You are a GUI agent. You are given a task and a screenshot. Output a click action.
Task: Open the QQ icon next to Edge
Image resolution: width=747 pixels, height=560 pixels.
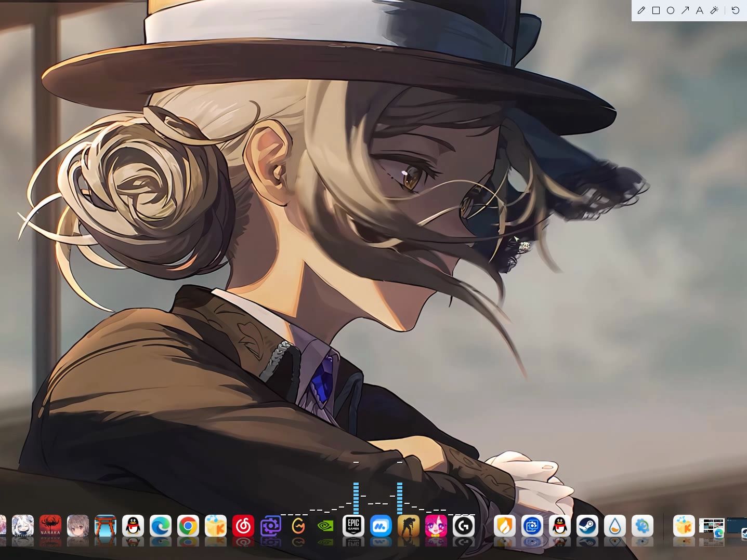(133, 526)
